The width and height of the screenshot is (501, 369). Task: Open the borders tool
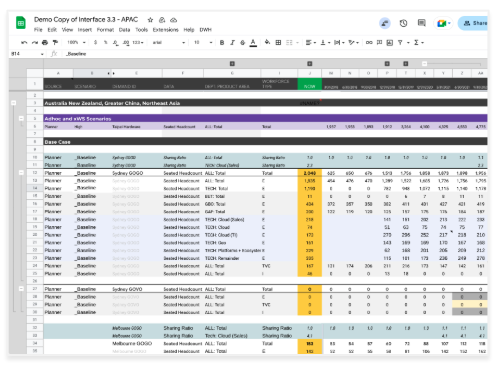[x=278, y=43]
